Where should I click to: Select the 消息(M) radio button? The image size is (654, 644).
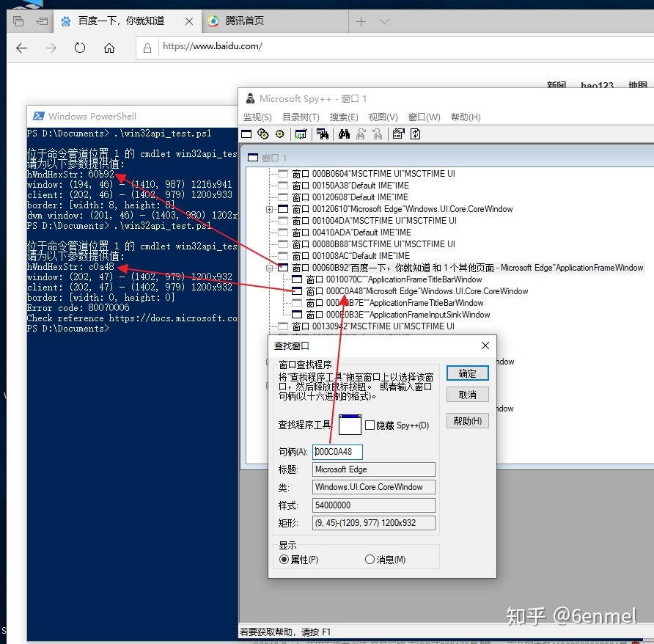[x=370, y=559]
